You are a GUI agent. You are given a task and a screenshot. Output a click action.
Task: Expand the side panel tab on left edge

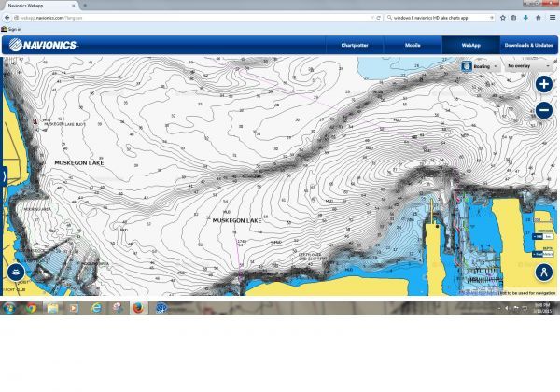(3, 175)
